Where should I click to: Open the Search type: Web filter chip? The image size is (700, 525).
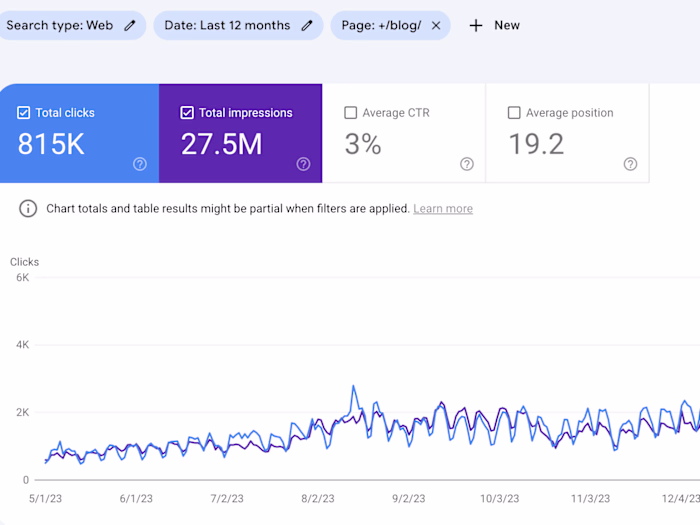click(x=71, y=25)
